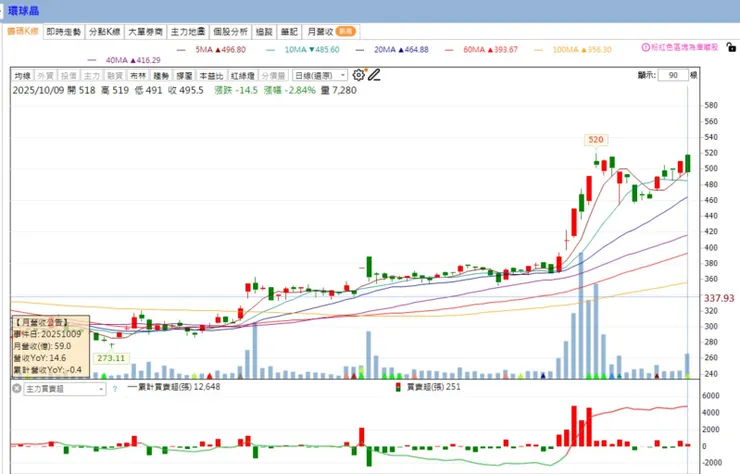Click the 漲幅 -2.84% value

click(289, 90)
